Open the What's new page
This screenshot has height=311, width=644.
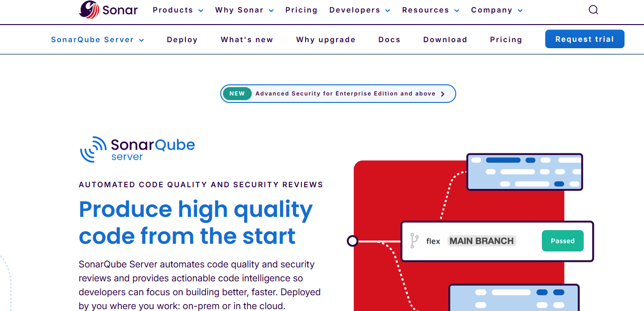point(247,40)
